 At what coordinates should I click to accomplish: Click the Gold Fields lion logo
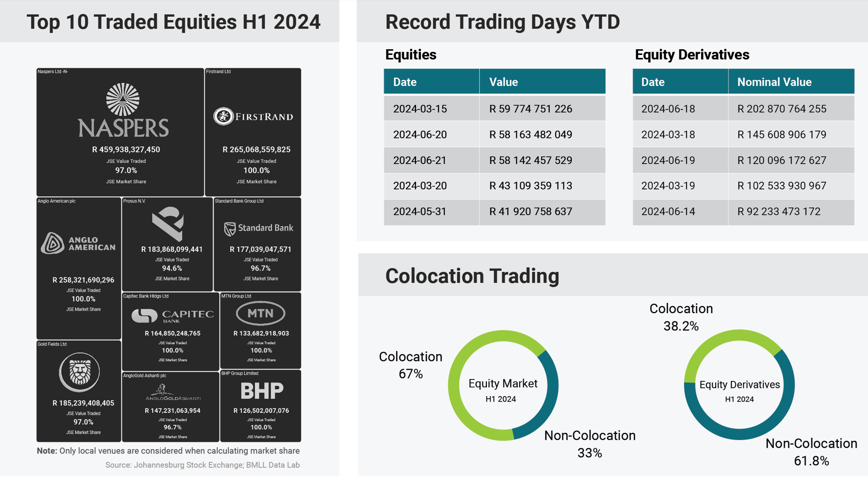[x=79, y=372]
